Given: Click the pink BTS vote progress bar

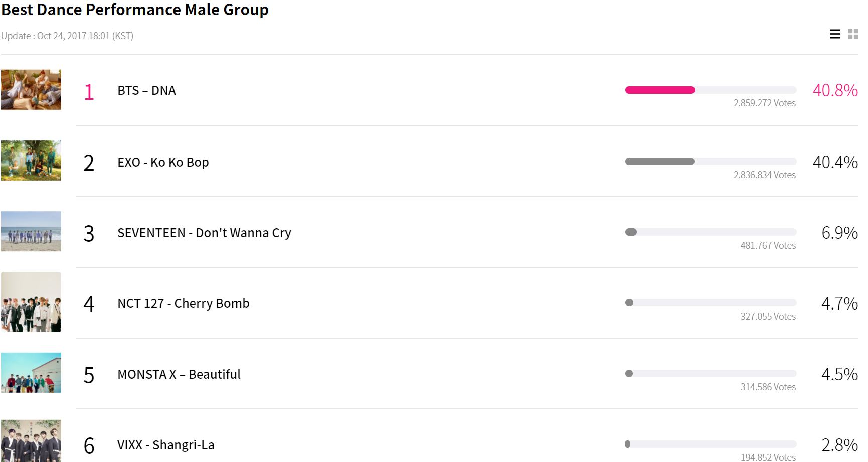Looking at the screenshot, I should pyautogui.click(x=660, y=90).
